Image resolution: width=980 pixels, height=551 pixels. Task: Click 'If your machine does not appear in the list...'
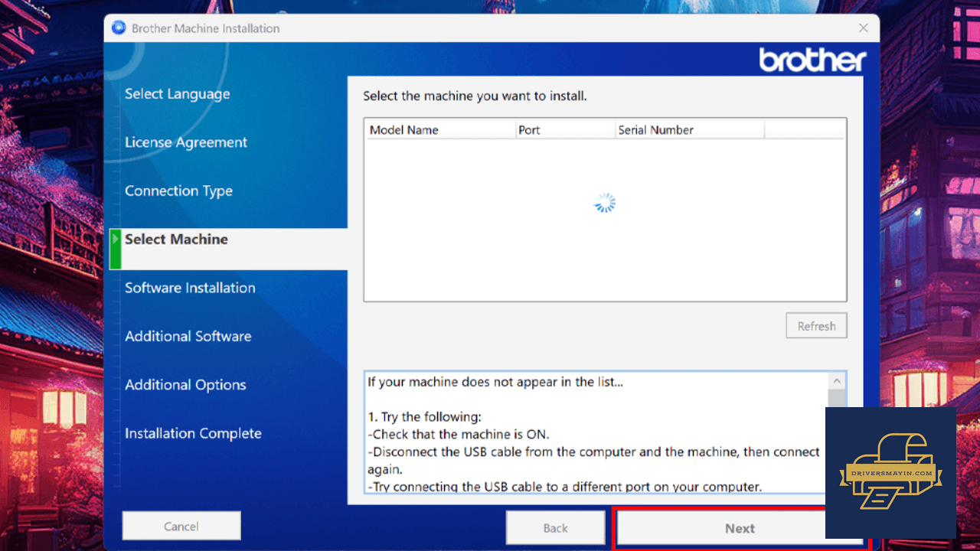point(495,382)
